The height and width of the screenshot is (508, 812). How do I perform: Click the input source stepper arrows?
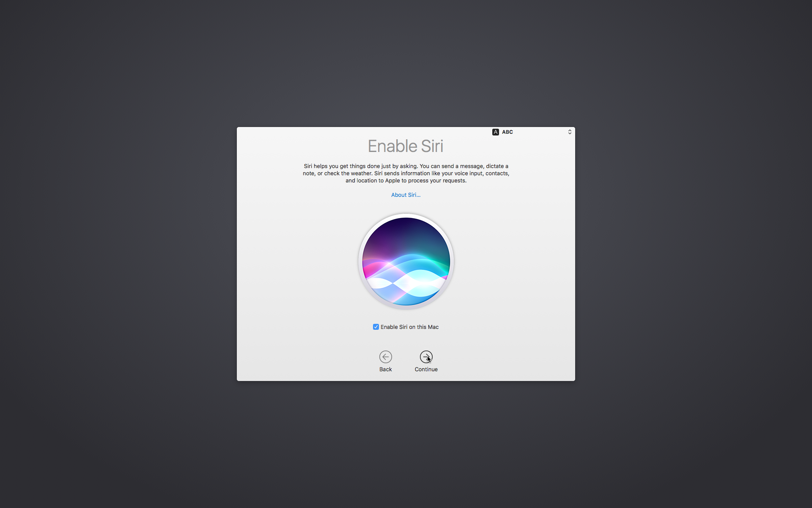(x=570, y=132)
